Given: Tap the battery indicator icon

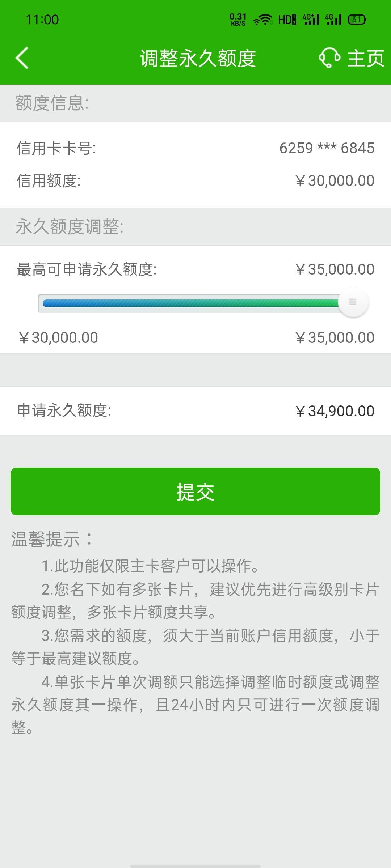Looking at the screenshot, I should [x=357, y=20].
